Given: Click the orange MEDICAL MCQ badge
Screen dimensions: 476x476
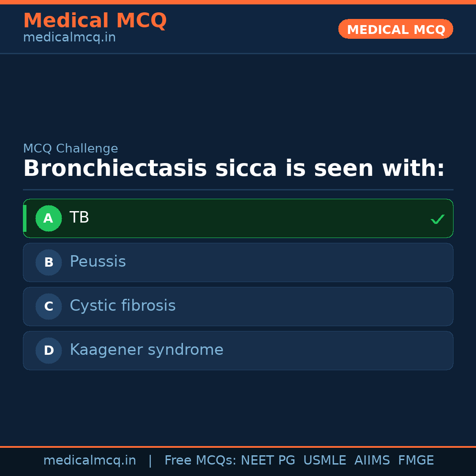Looking at the screenshot, I should 396,29.
